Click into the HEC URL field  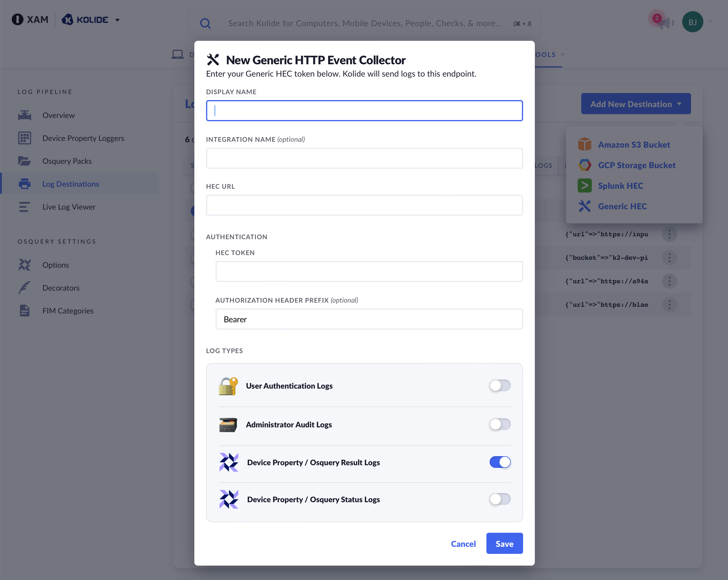[x=364, y=205]
